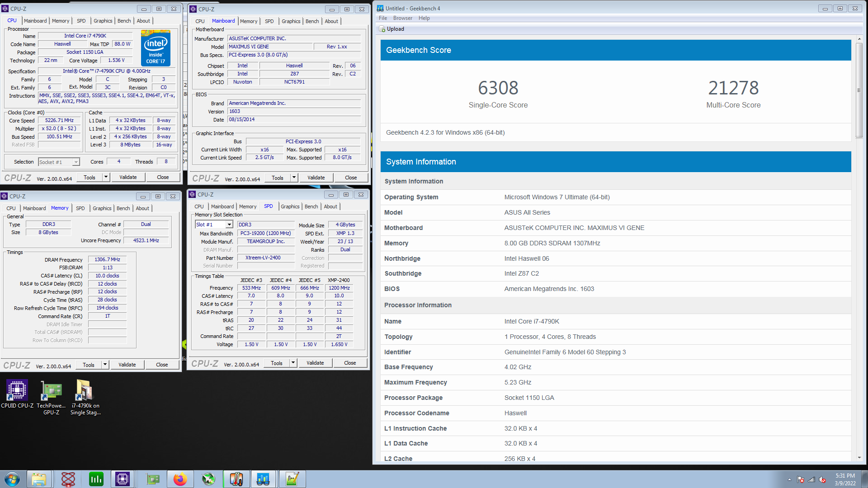Click the CPU-Z title icon of the Memory window
The width and height of the screenshot is (868, 488).
(4, 196)
